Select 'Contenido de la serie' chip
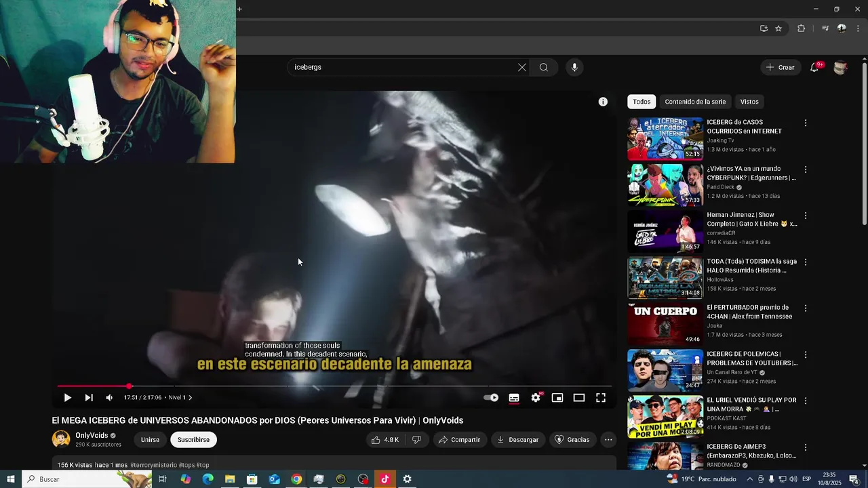 695,102
